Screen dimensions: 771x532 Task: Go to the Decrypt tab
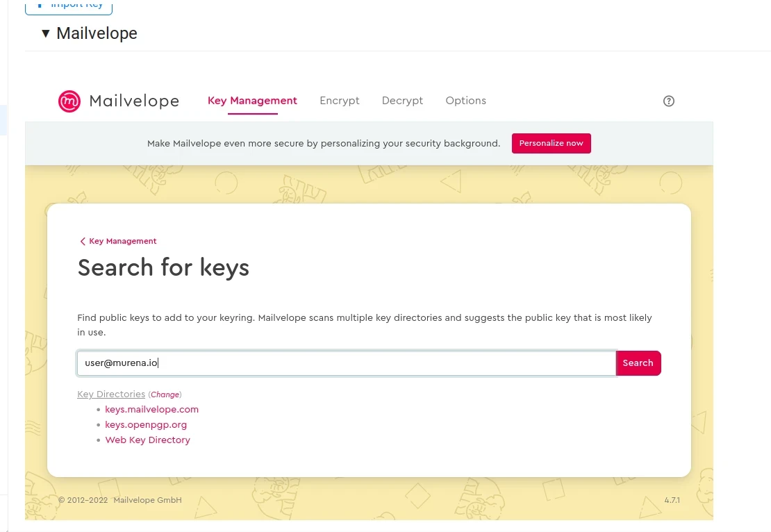(402, 101)
